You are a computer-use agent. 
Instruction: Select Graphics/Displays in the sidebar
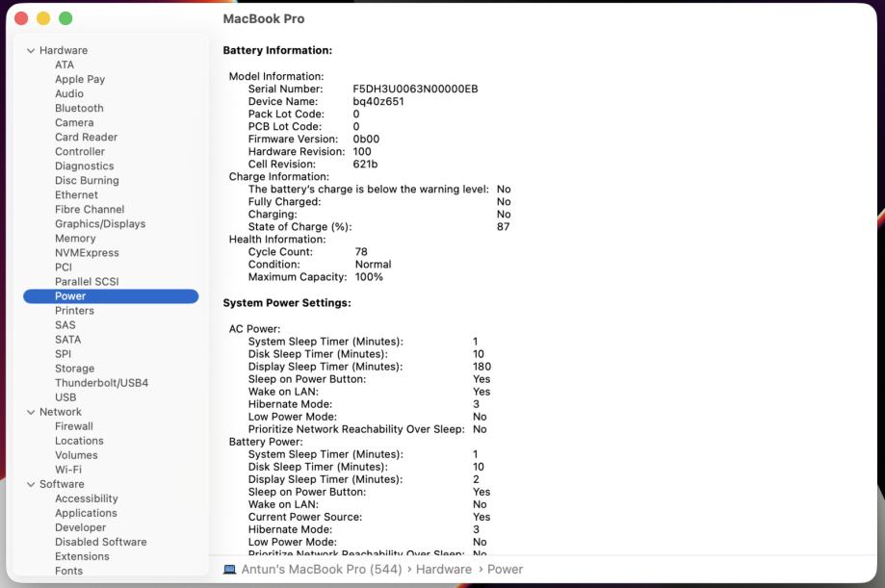100,224
